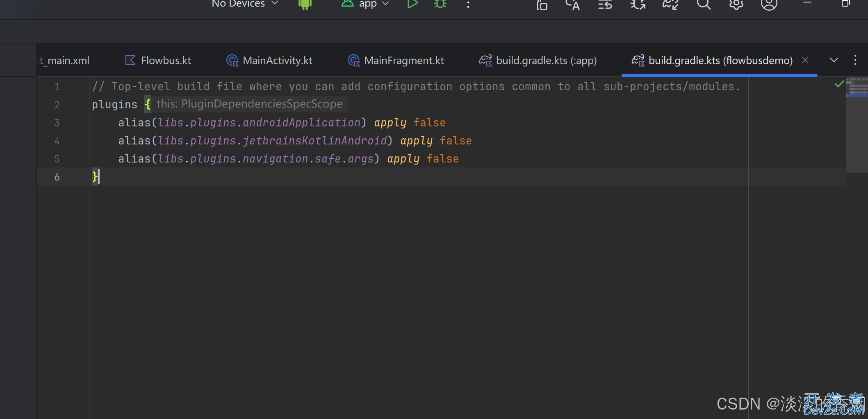Open the user account icon

point(769,5)
